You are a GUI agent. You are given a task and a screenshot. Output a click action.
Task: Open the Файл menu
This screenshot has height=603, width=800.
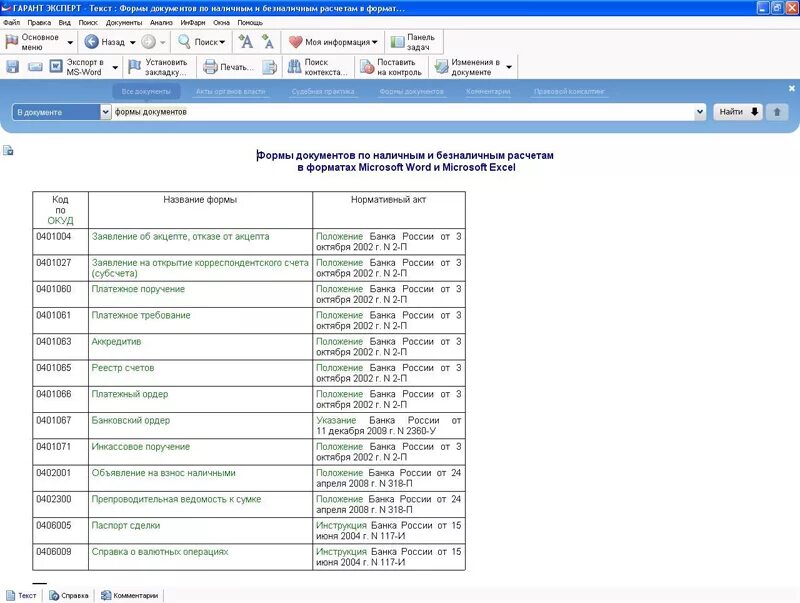tap(11, 22)
